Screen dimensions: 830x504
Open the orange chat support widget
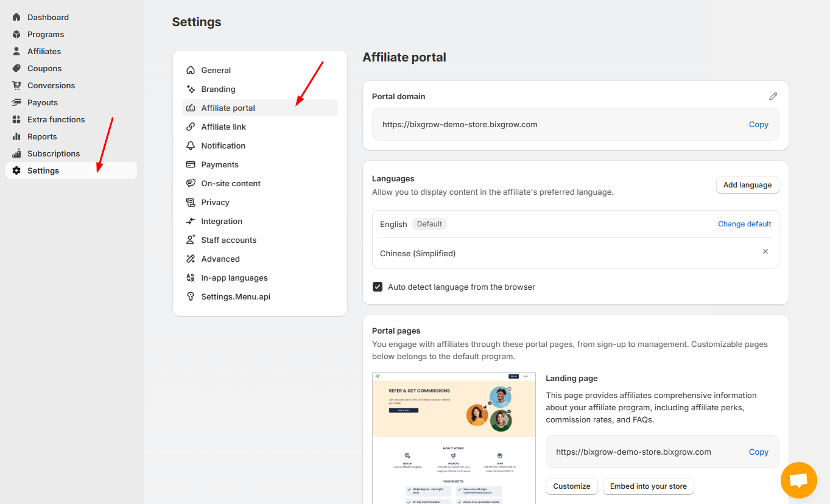coord(798,480)
